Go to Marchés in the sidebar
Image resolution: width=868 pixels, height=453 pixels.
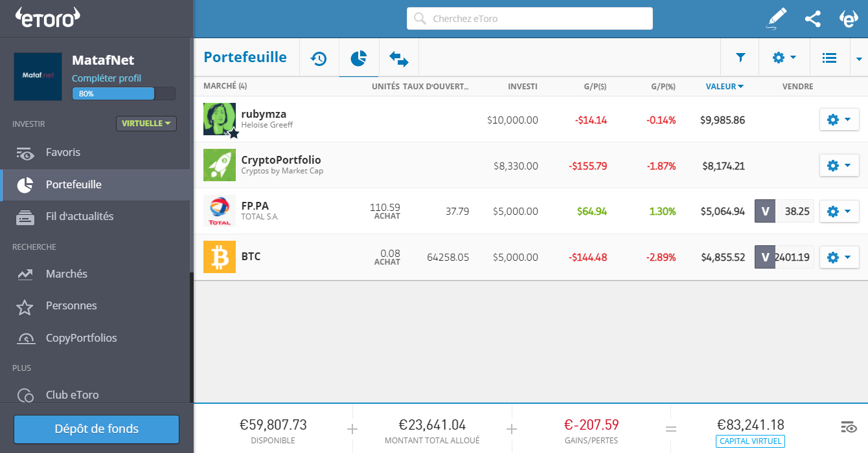click(x=96, y=274)
